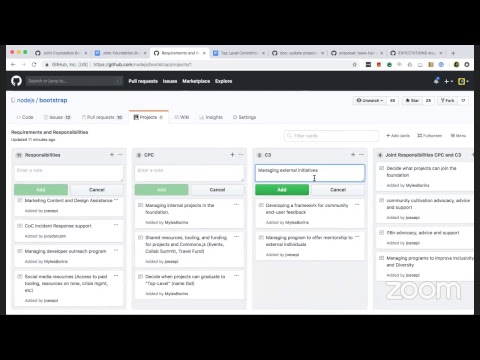The width and height of the screenshot is (480, 360).
Task: Open Explore in top navigation
Action: (223, 81)
